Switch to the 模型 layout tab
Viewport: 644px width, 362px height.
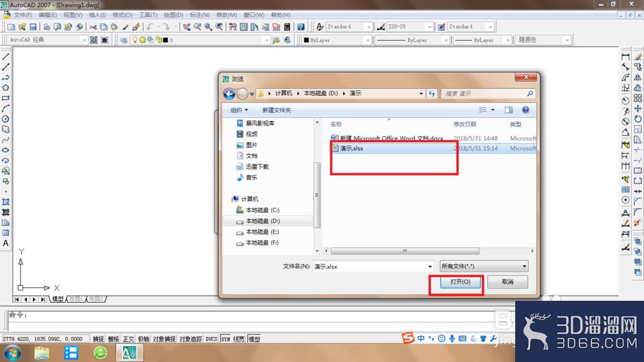pyautogui.click(x=58, y=299)
